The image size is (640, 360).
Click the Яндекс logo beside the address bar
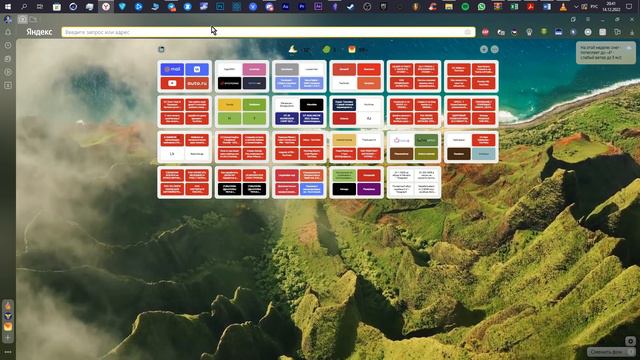click(39, 32)
